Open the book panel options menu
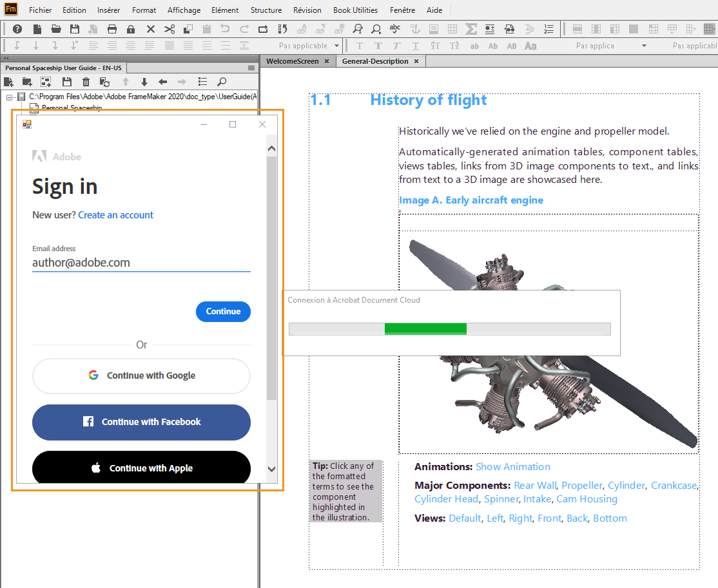 [x=251, y=68]
